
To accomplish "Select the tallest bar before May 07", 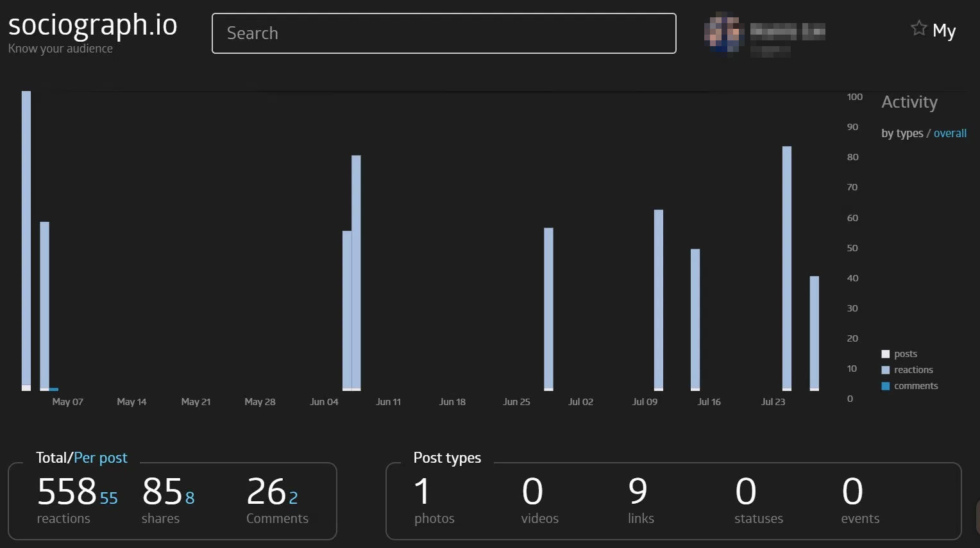I will [26, 241].
